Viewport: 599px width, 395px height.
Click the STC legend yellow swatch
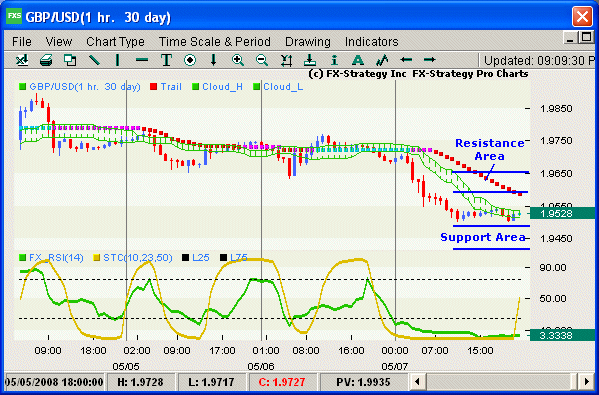(97, 258)
